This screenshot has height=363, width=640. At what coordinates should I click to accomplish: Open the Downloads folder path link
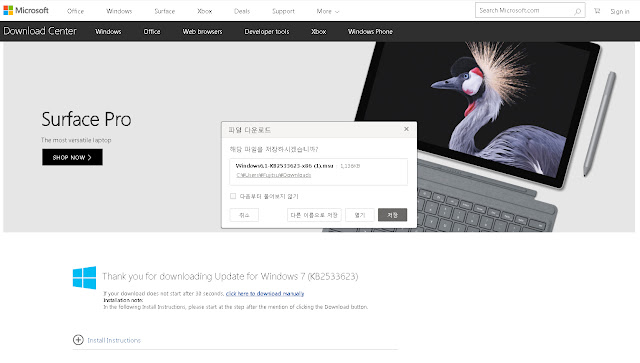(273, 175)
